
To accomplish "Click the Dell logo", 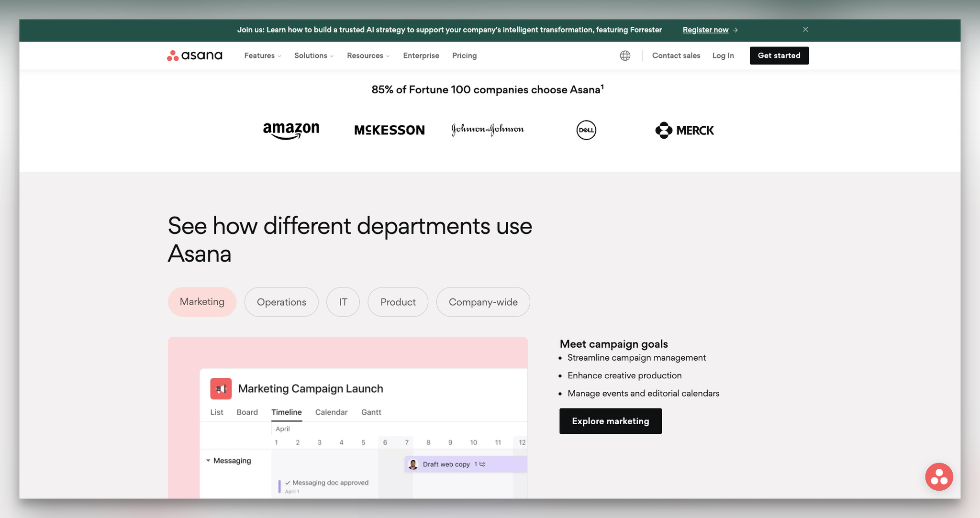I will coord(586,130).
